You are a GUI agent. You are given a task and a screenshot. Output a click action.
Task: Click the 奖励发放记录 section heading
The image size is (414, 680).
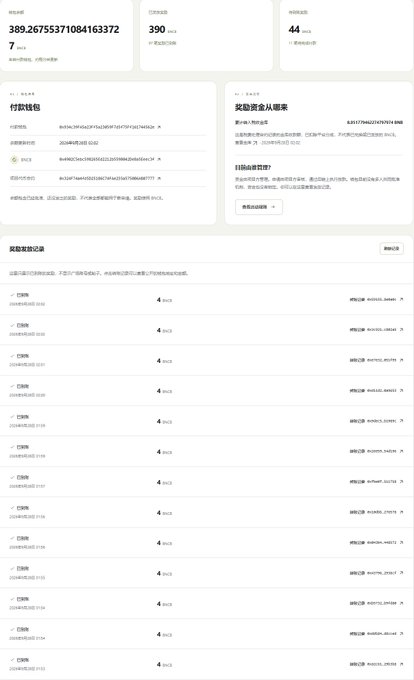pos(27,249)
